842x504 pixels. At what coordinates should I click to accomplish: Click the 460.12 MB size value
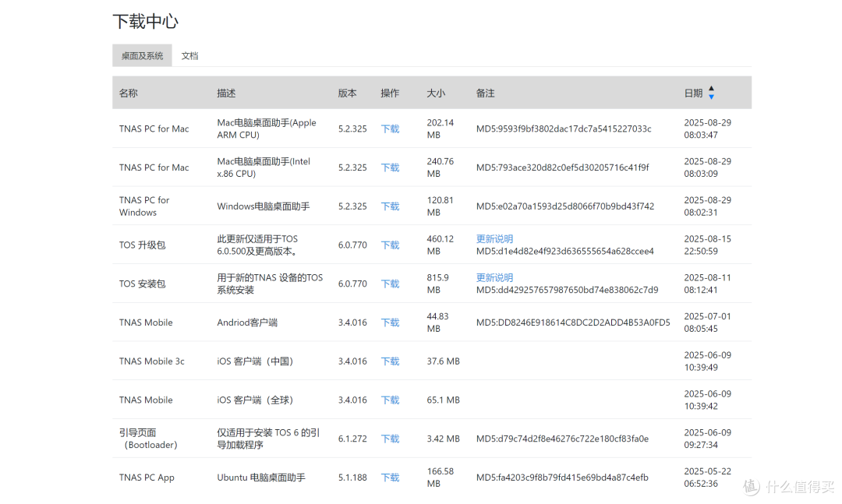click(440, 245)
